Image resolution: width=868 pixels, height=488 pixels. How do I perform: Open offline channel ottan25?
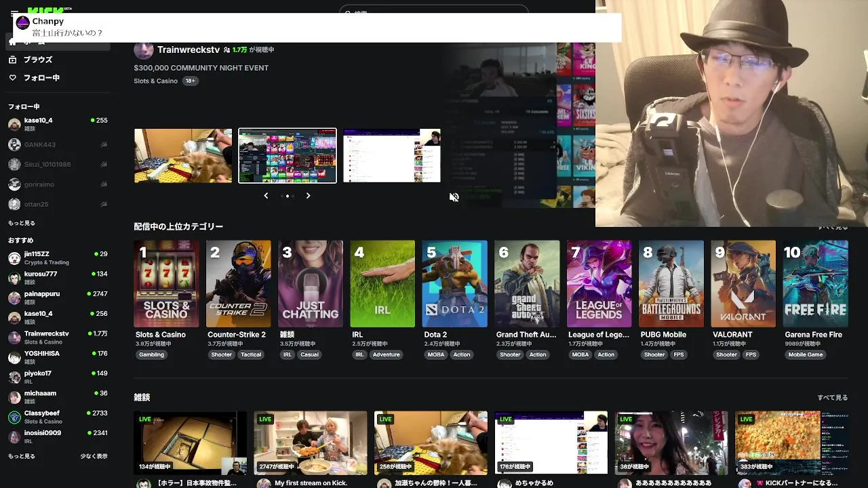(x=58, y=204)
